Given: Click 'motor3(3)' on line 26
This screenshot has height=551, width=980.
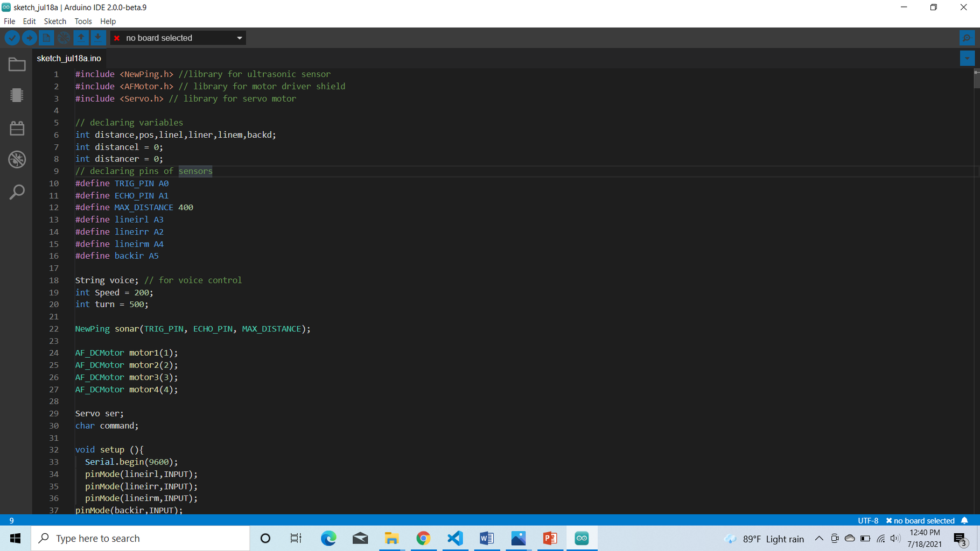Looking at the screenshot, I should point(151,377).
